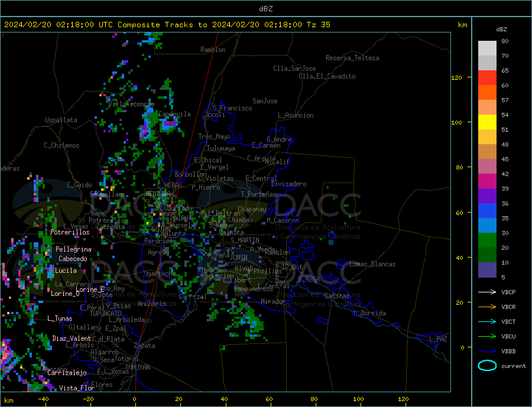
Task: Click the orange VBCR arrow in the legend
Action: pyautogui.click(x=487, y=307)
